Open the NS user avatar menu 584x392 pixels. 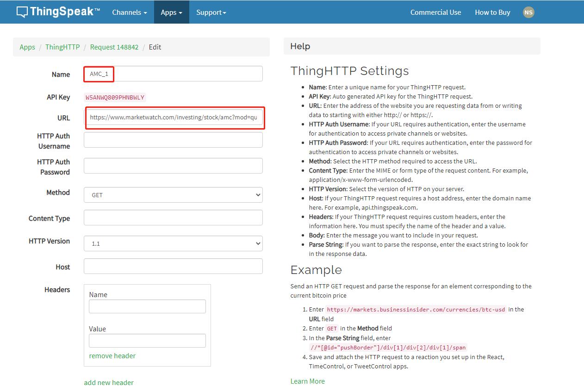pyautogui.click(x=528, y=12)
